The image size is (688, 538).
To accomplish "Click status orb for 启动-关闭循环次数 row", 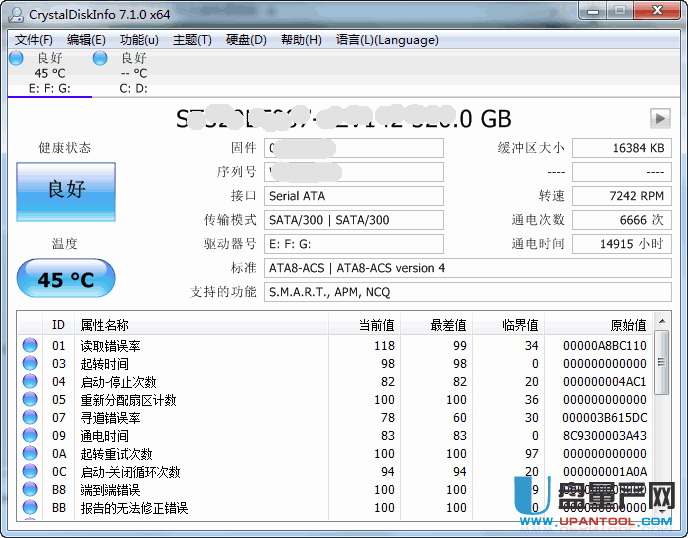I will coord(30,472).
